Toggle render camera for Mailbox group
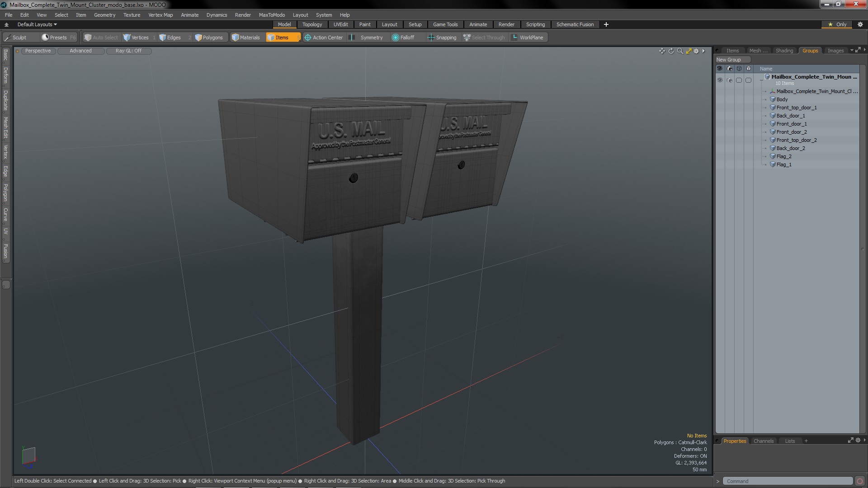 click(x=729, y=80)
